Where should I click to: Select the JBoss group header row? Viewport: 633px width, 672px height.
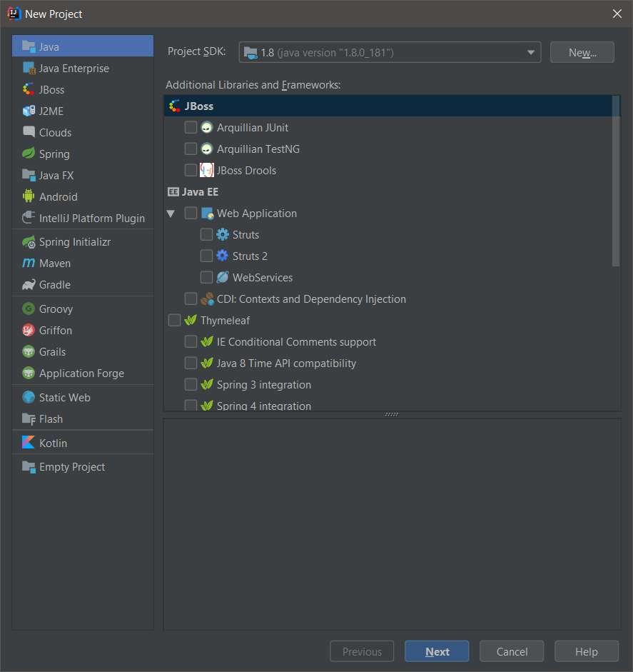(388, 106)
